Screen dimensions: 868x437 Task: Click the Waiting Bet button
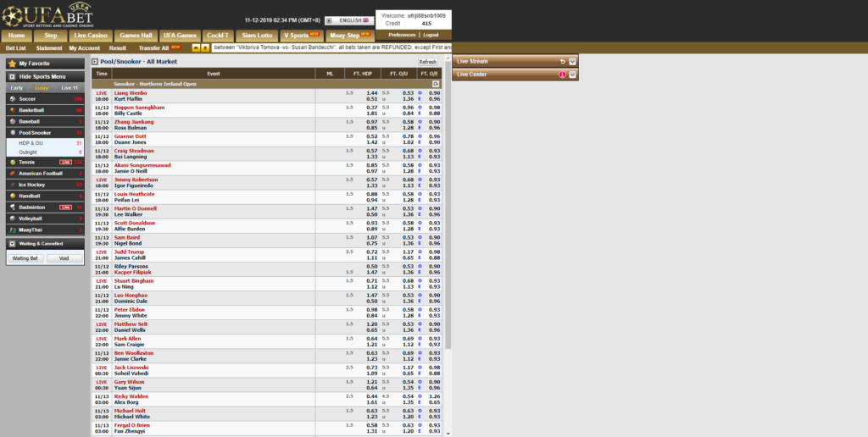tap(25, 258)
